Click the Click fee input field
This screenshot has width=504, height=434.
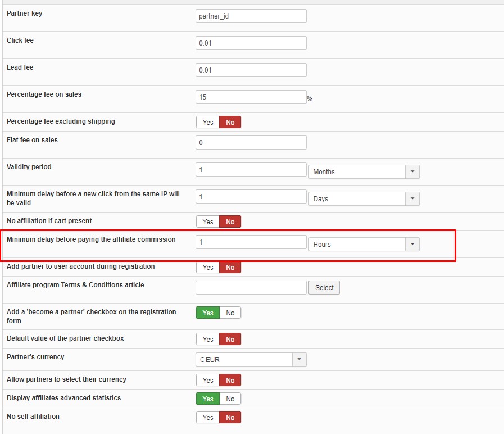click(x=251, y=43)
